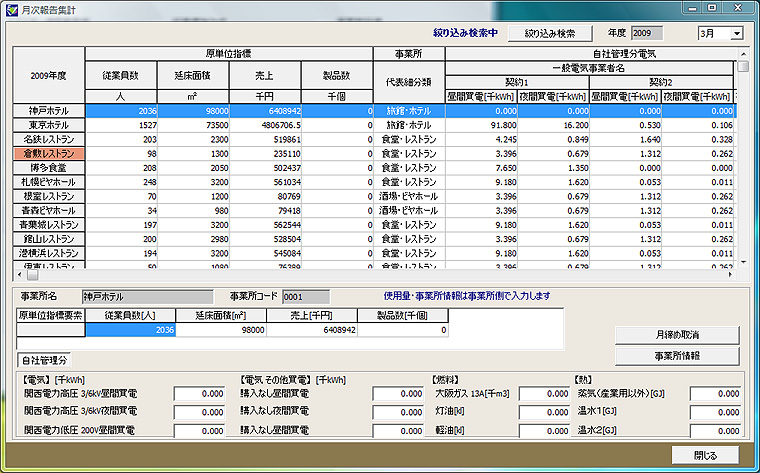
Task: Click the 灯油[kl] value field
Action: point(544,412)
